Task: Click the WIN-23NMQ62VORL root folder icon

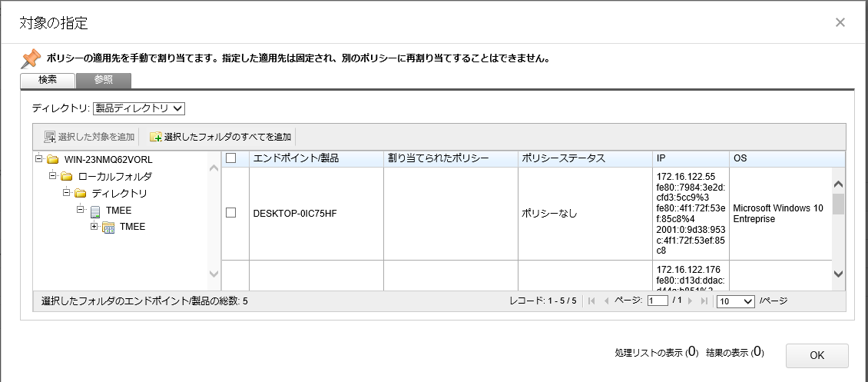Action: [52, 160]
